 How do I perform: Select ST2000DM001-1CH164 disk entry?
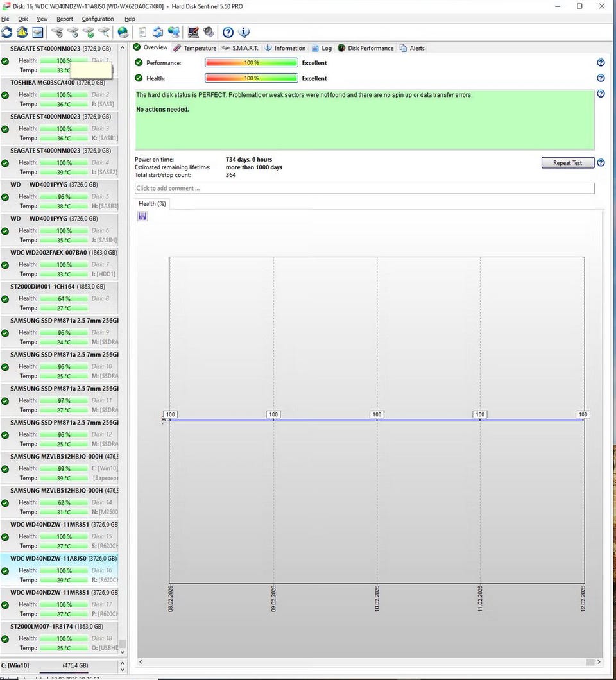(59, 298)
